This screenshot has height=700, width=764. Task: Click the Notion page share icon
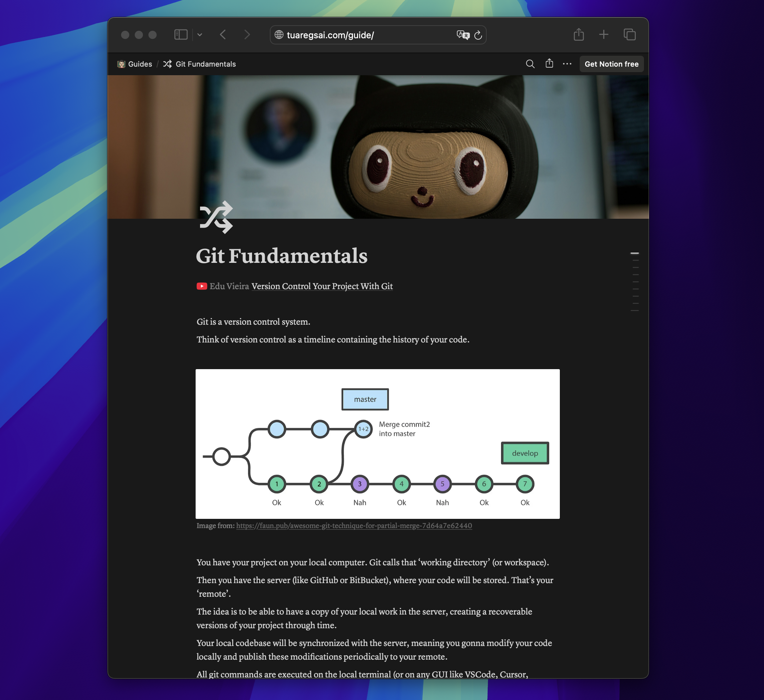549,64
